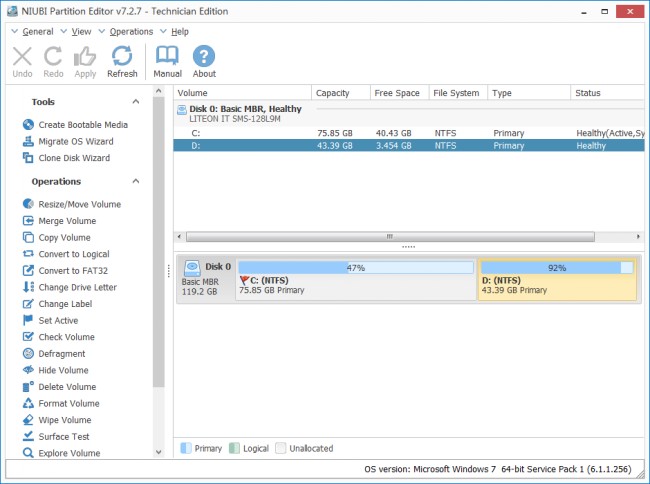
Task: Click the Hide Volume icon
Action: pos(28,370)
